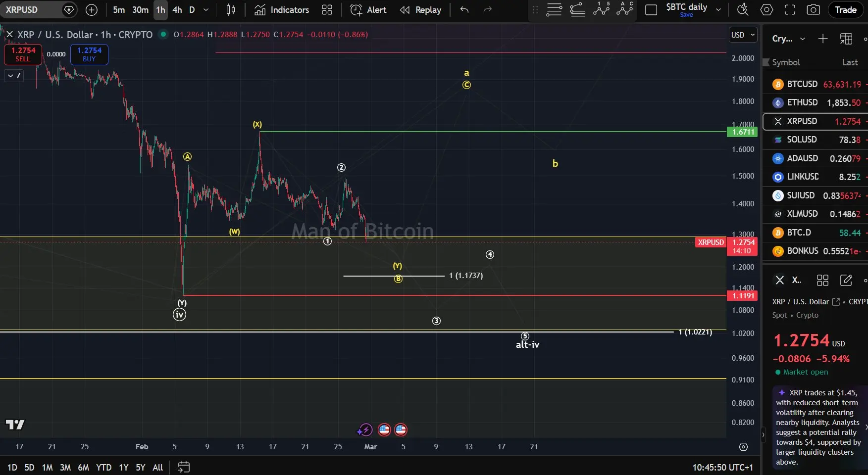
Task: Open the USD currency dropdown
Action: pyautogui.click(x=743, y=35)
